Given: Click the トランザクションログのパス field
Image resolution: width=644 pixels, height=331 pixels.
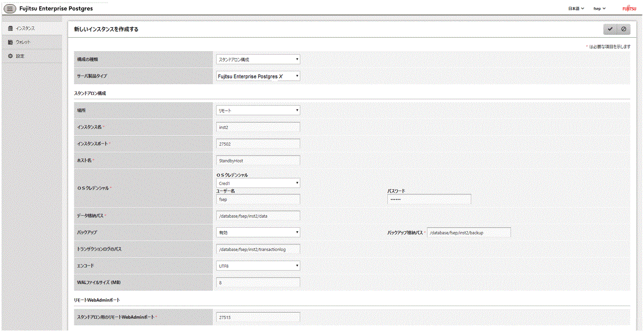Looking at the screenshot, I should pos(258,249).
